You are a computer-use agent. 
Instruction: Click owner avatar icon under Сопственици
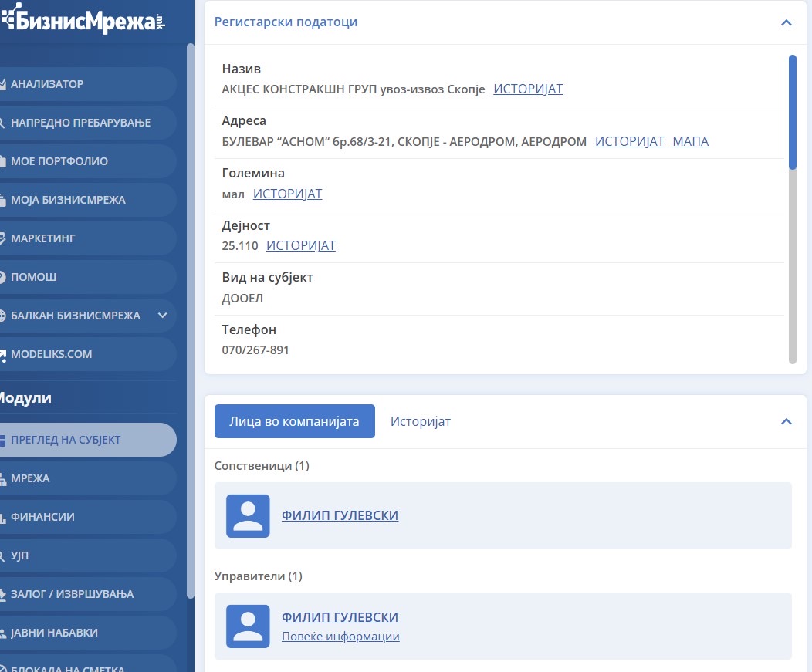[x=248, y=516]
